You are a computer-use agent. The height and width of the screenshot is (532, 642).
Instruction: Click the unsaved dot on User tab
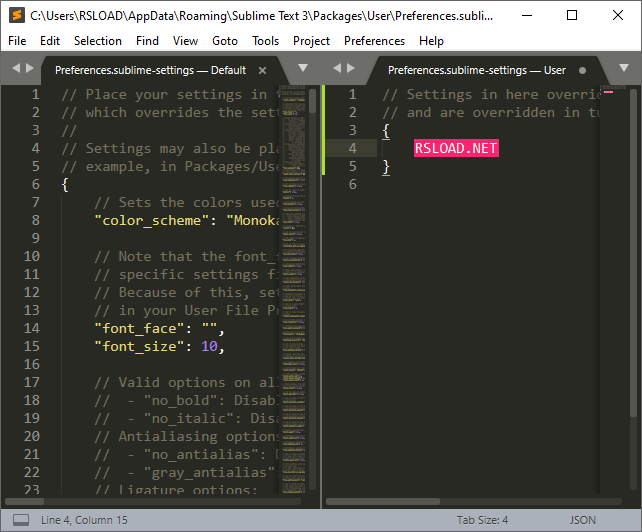(x=582, y=71)
